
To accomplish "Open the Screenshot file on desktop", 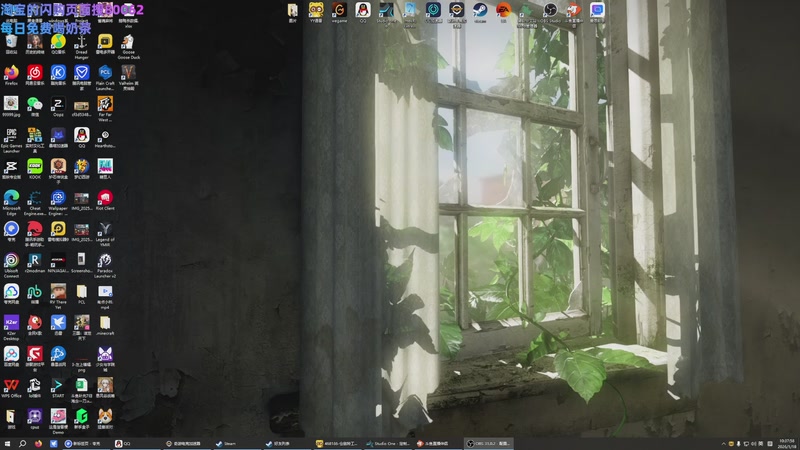I will pyautogui.click(x=82, y=262).
